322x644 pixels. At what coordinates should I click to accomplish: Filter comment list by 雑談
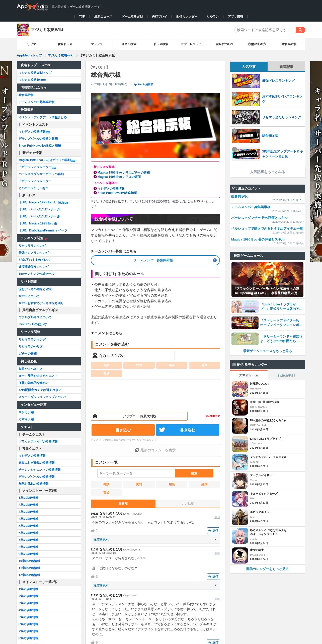coord(106,484)
